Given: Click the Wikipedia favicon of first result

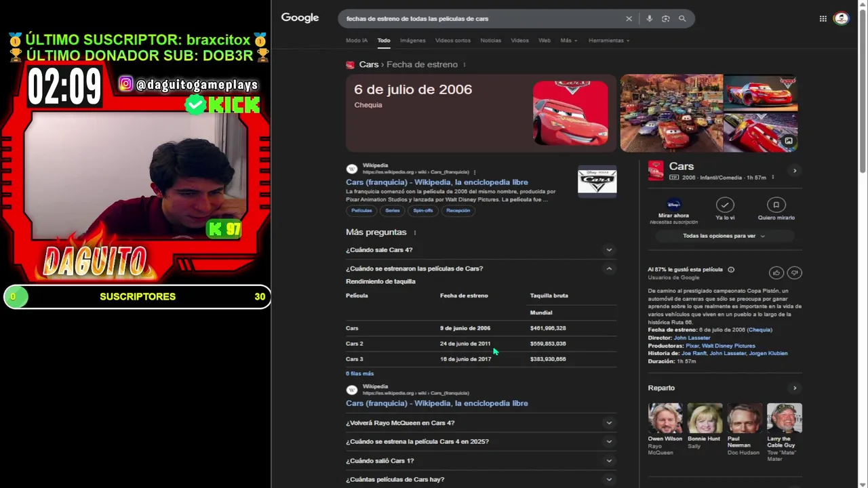Looking at the screenshot, I should point(351,169).
